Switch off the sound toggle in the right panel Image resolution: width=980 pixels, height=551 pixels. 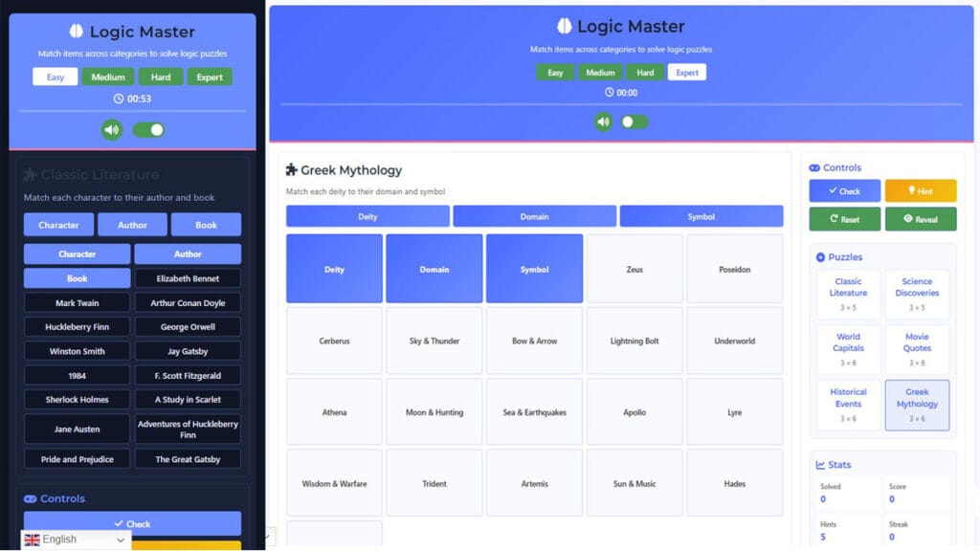634,122
